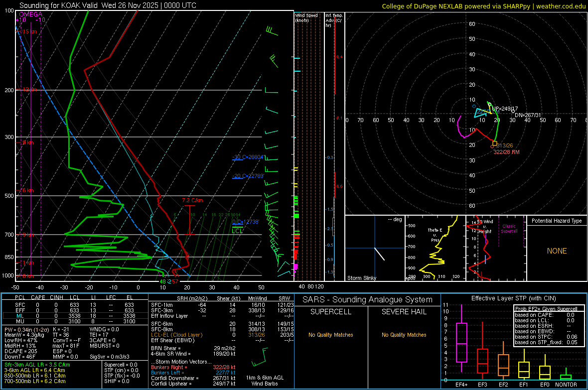This screenshot has width=588, height=390.
Task: Click the Eff Inflow Layer row label
Action: point(169,316)
